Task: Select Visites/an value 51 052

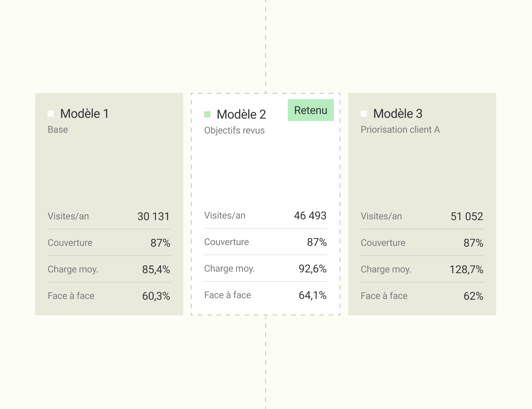Action: tap(467, 216)
